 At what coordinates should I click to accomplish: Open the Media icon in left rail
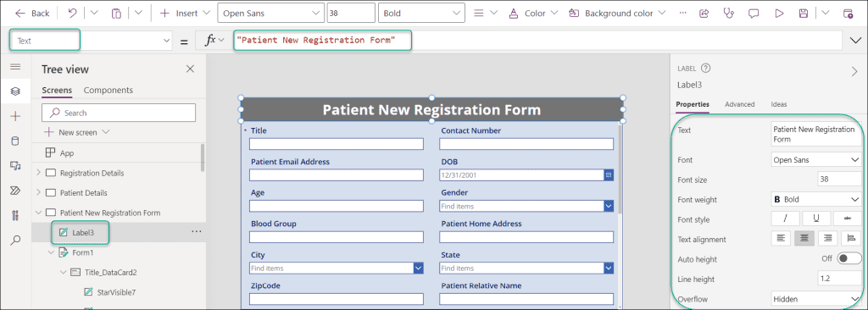click(x=15, y=165)
